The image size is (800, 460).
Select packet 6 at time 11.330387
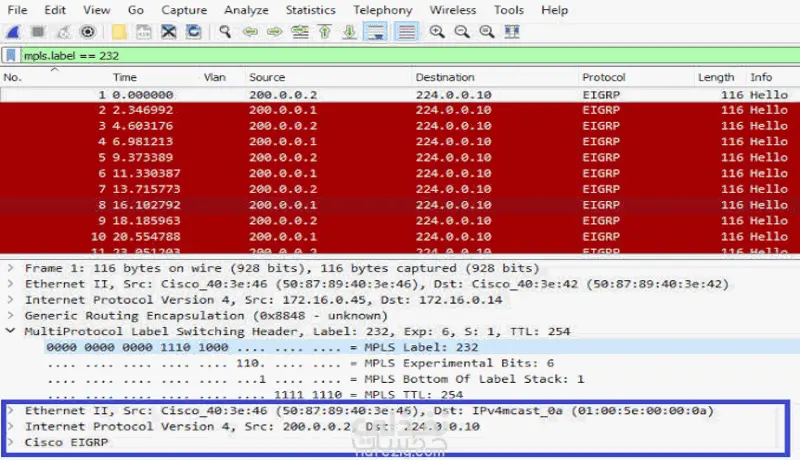tap(400, 173)
